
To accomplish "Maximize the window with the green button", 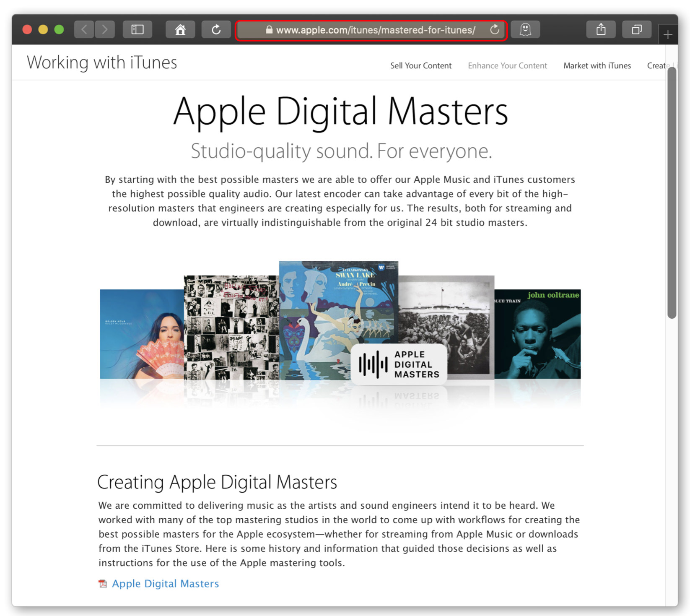I will click(59, 30).
